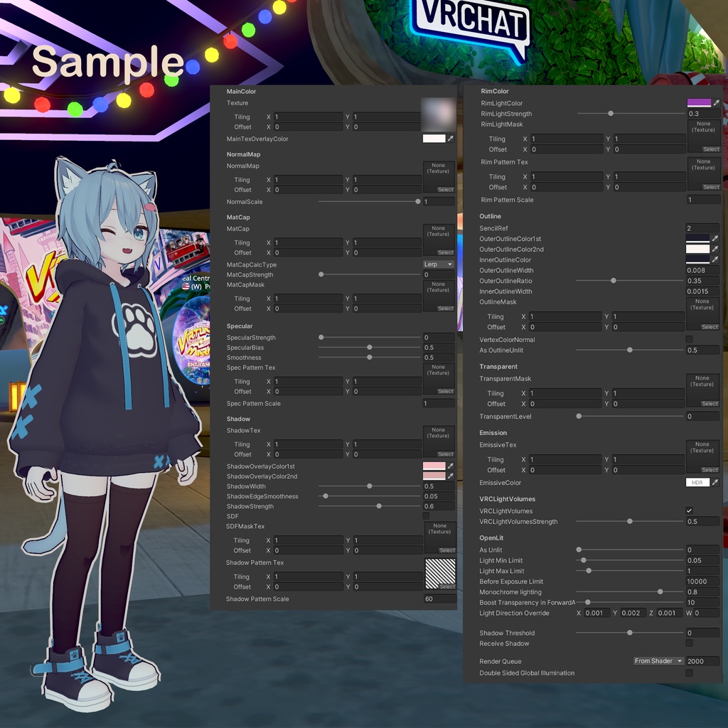Screen dimensions: 728x728
Task: Click eyedropper next to RimLightColor
Action: pyautogui.click(x=716, y=102)
